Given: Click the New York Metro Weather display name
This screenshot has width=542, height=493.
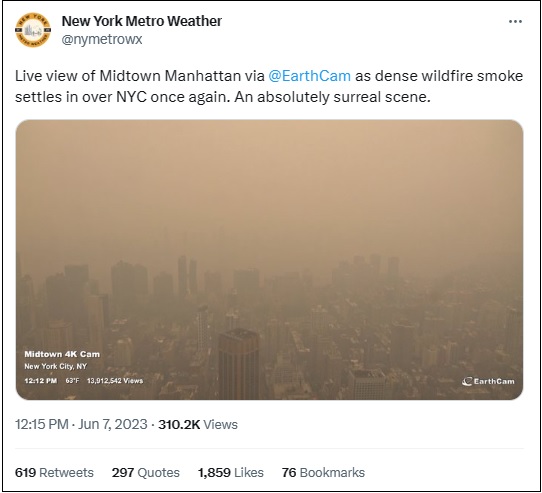Looking at the screenshot, I should pyautogui.click(x=142, y=21).
